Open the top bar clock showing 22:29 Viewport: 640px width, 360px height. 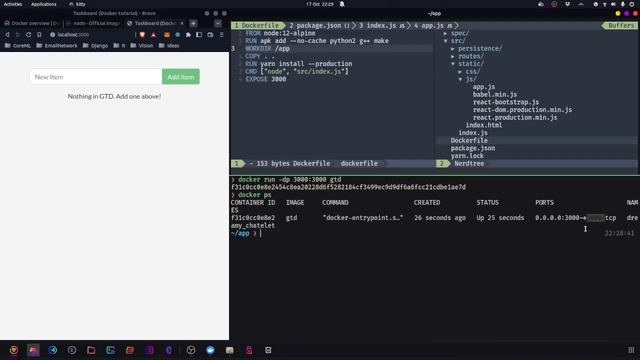tap(320, 4)
